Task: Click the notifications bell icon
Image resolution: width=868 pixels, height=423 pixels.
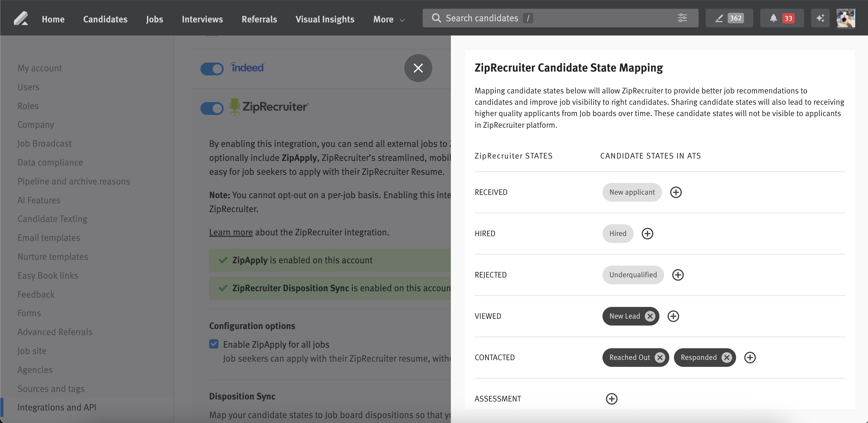Action: 773,18
